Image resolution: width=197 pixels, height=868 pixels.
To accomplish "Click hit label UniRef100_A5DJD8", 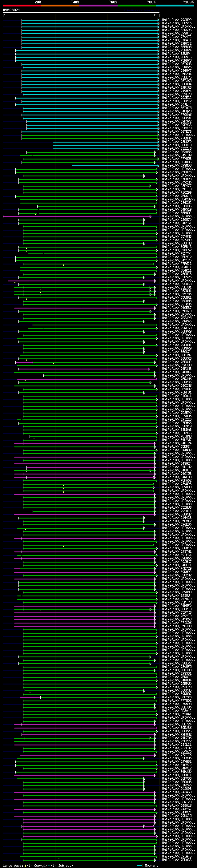I will [177, 626].
